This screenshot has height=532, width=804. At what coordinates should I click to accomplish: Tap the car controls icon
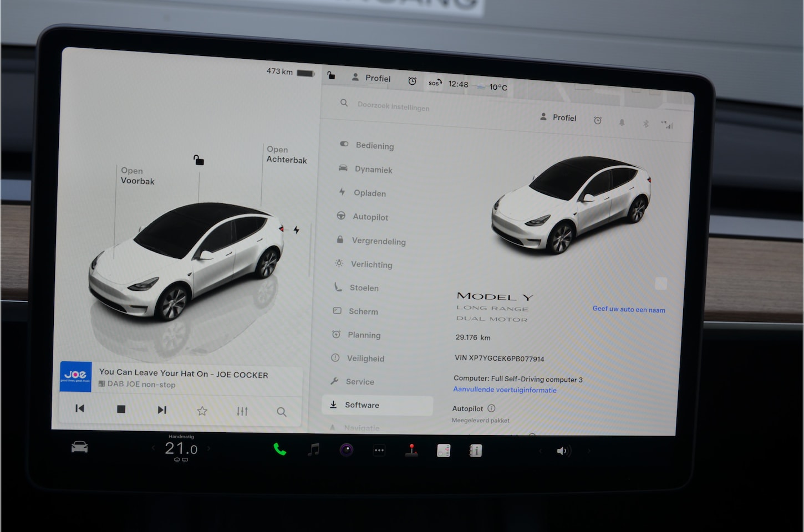[79, 447]
